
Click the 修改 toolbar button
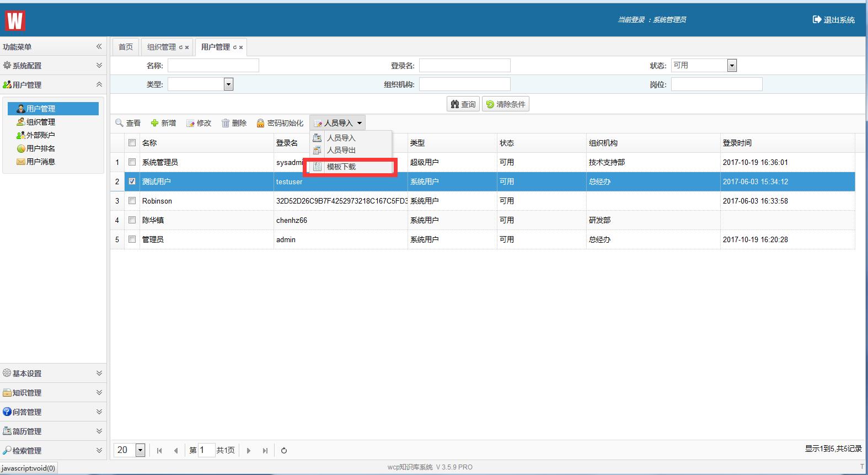(x=199, y=123)
